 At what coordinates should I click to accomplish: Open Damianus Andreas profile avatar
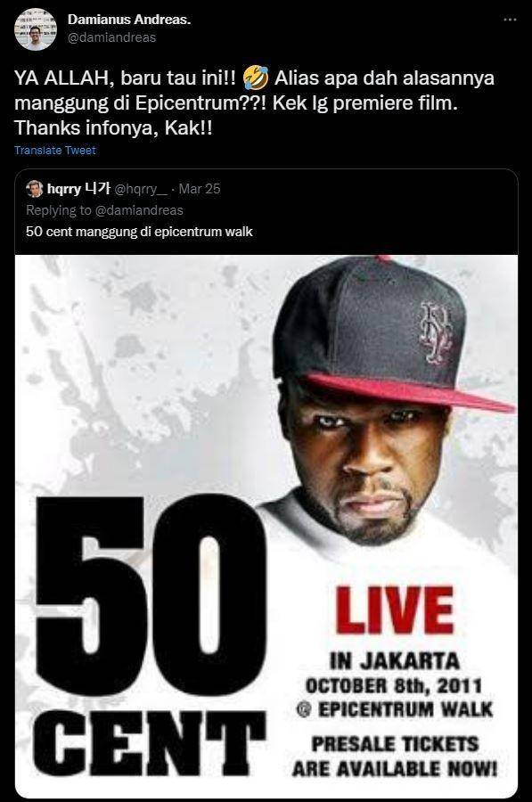(36, 29)
